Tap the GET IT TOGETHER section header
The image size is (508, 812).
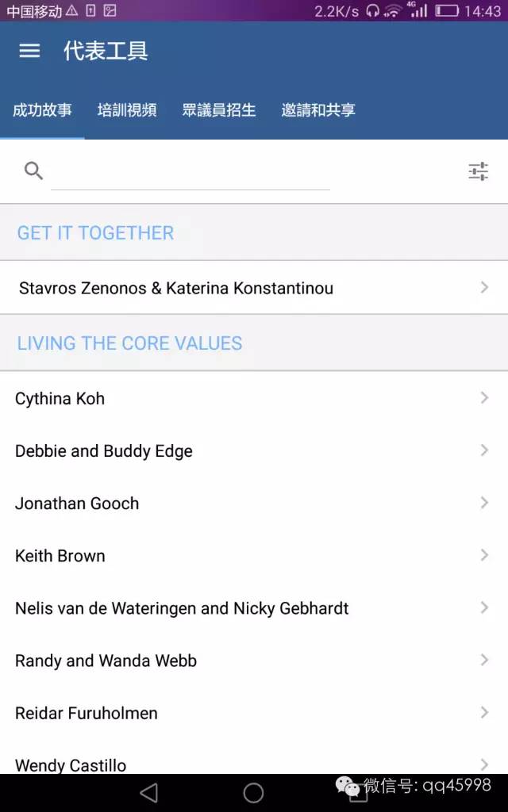pyautogui.click(x=95, y=232)
